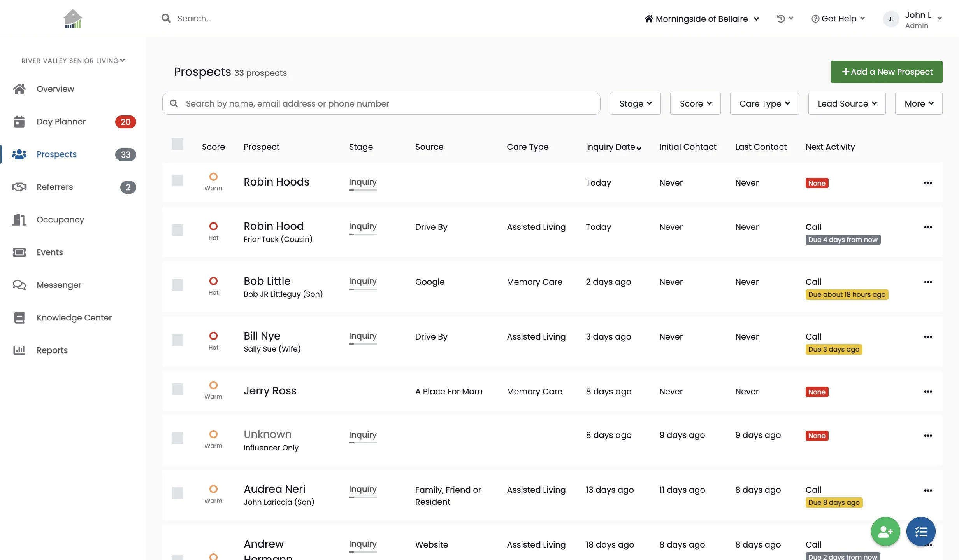Click the home logo at top left
The height and width of the screenshot is (560, 959).
tap(73, 19)
